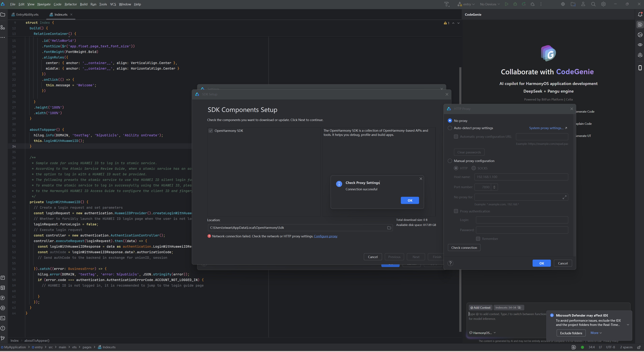Browse SDK location folder icon
Image resolution: width=644 pixels, height=352 pixels.
[389, 228]
